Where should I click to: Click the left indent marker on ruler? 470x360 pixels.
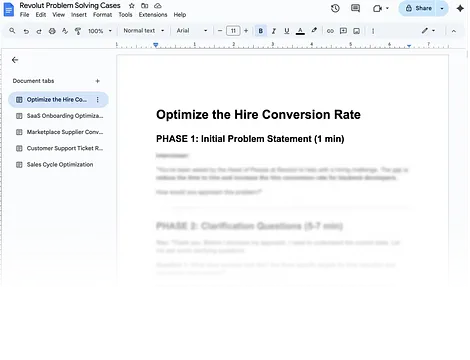point(155,45)
